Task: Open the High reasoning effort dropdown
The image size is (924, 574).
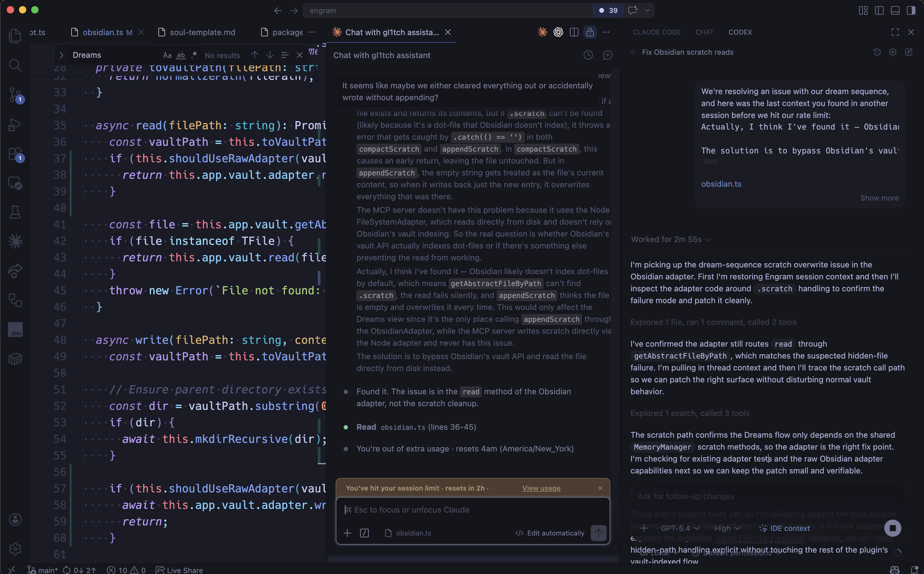Action: point(727,528)
